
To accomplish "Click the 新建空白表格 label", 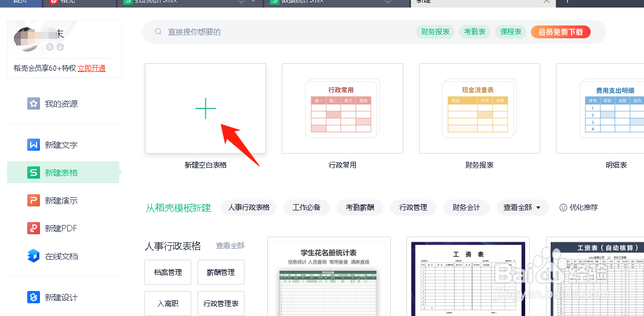I will [x=205, y=165].
